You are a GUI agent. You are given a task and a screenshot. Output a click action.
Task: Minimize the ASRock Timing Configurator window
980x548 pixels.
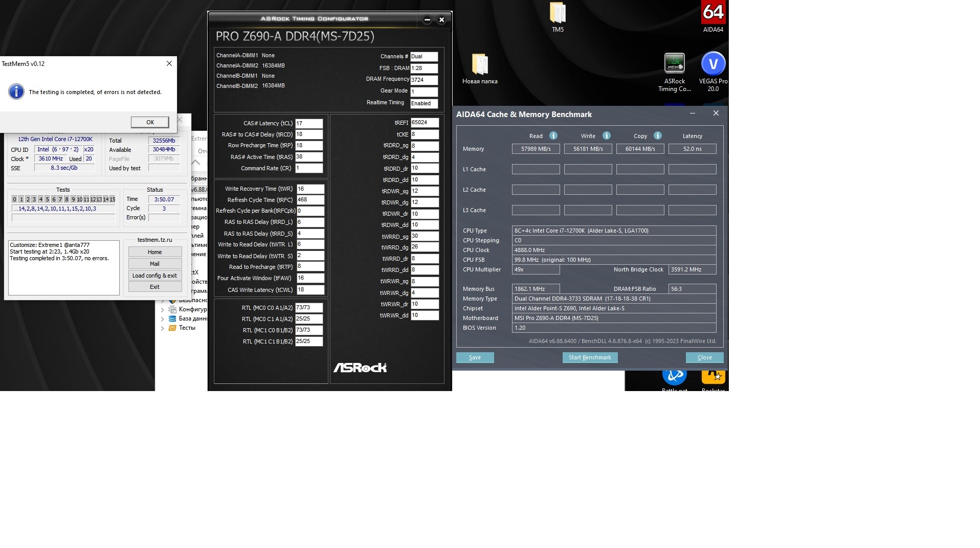click(x=427, y=20)
